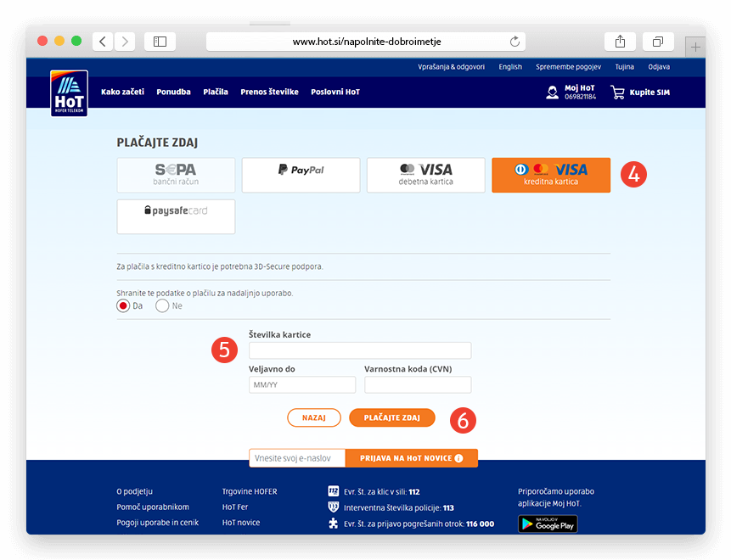
Task: Select kreditna kartica payment method
Action: [551, 175]
